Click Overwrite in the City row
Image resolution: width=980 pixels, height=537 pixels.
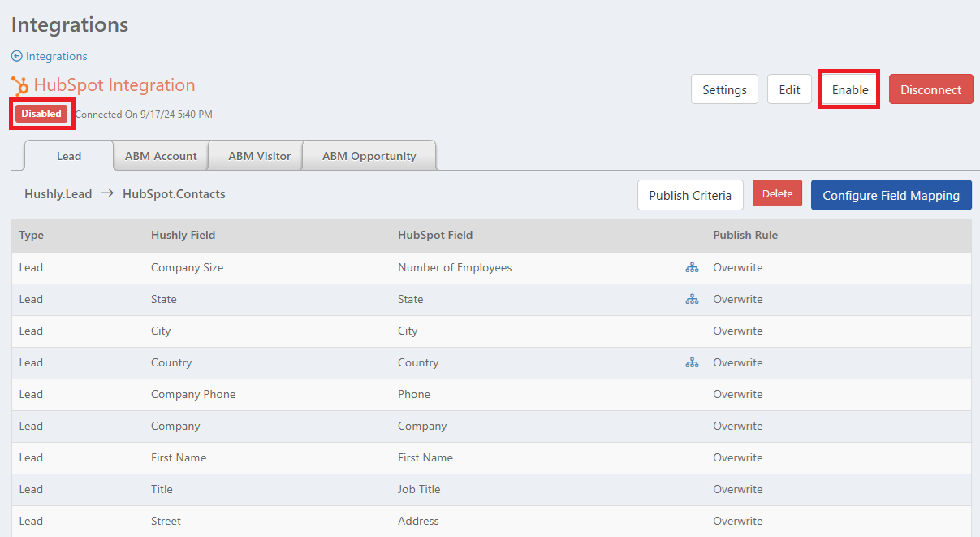tap(738, 331)
